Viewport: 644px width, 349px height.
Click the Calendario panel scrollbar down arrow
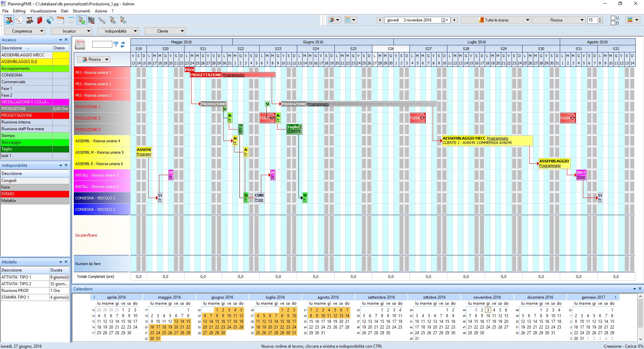click(x=640, y=339)
